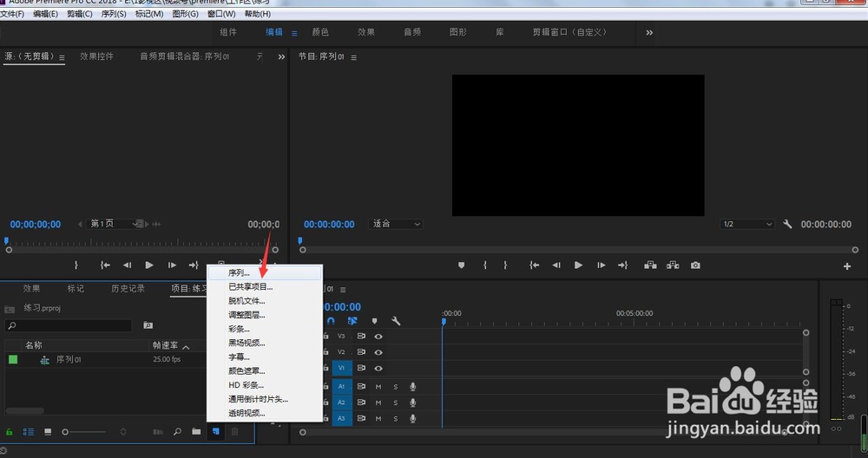Click the Automate to Sequence icon
868x458 pixels.
(x=158, y=431)
